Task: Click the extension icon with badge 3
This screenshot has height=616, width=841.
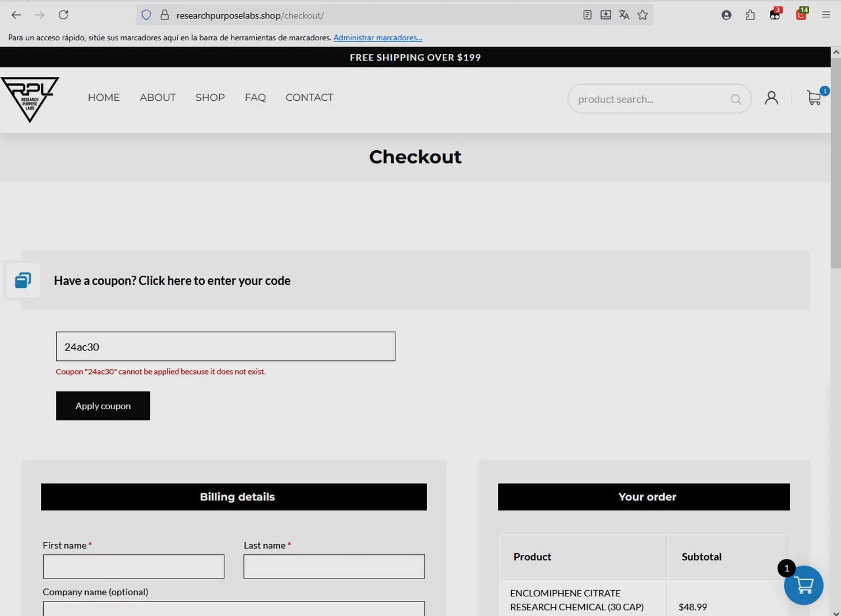Action: coord(775,14)
